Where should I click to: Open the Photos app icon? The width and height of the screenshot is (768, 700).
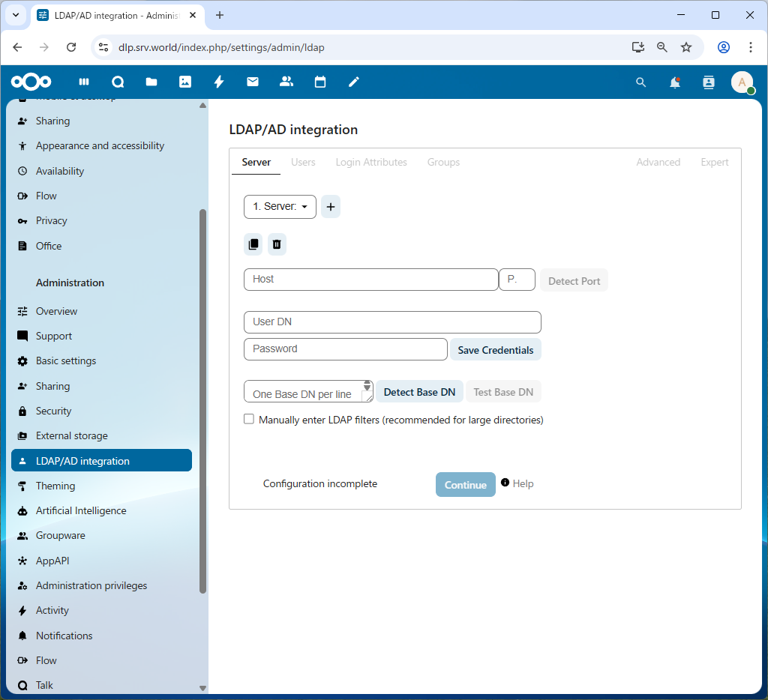[x=185, y=82]
